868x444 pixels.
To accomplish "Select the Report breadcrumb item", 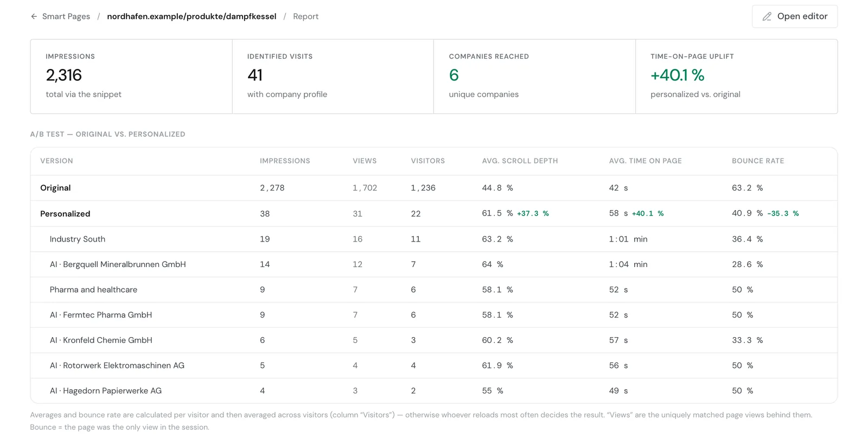I will 305,17.
